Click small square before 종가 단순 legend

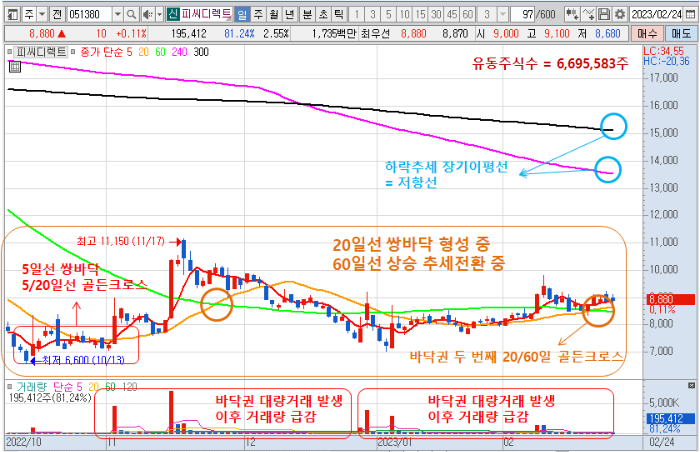[x=74, y=52]
